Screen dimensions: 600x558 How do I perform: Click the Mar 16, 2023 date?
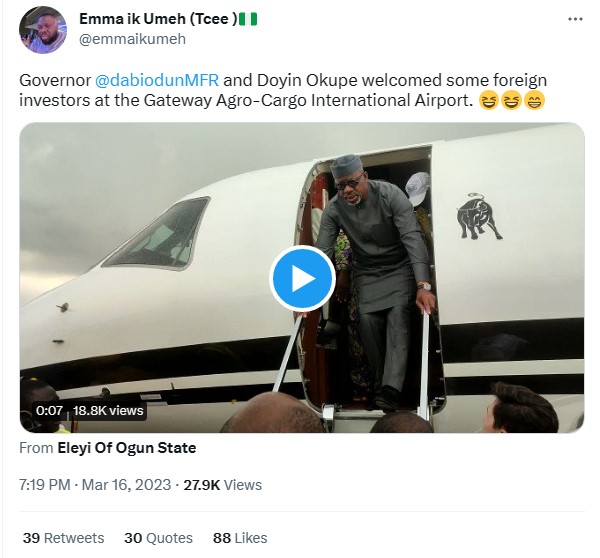(131, 485)
